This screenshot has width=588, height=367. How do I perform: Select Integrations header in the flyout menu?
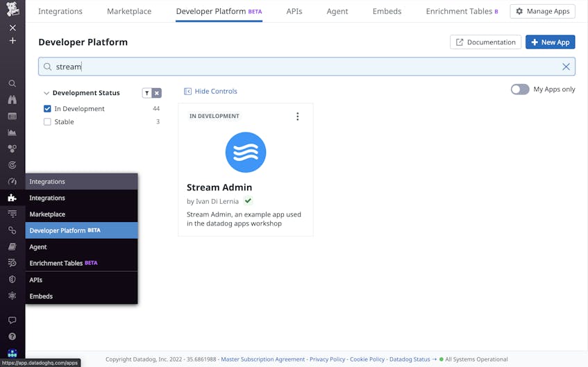pos(81,182)
